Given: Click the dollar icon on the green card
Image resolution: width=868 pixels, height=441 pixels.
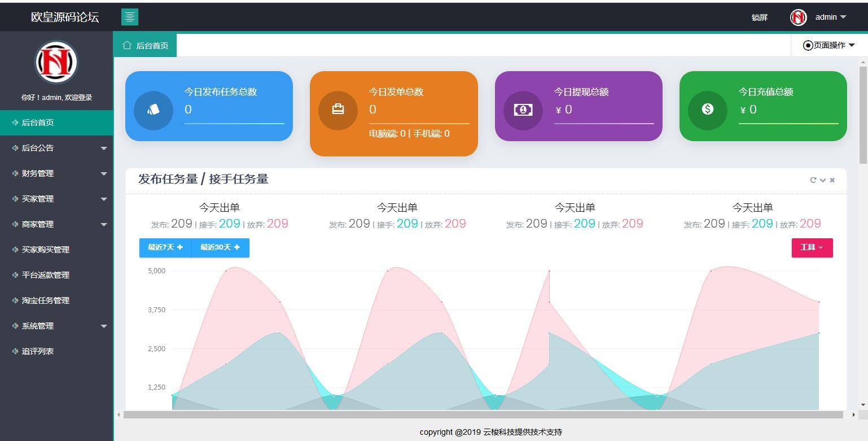Looking at the screenshot, I should coord(708,110).
